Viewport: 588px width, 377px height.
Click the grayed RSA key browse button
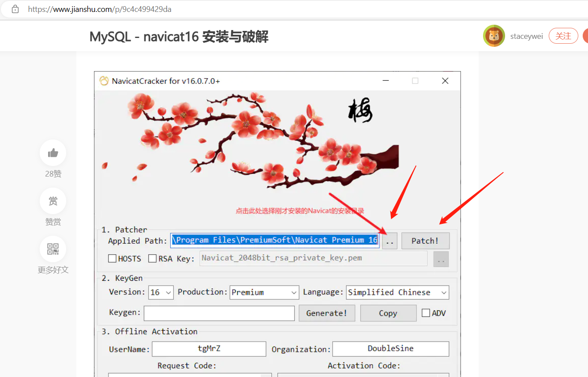(x=441, y=259)
